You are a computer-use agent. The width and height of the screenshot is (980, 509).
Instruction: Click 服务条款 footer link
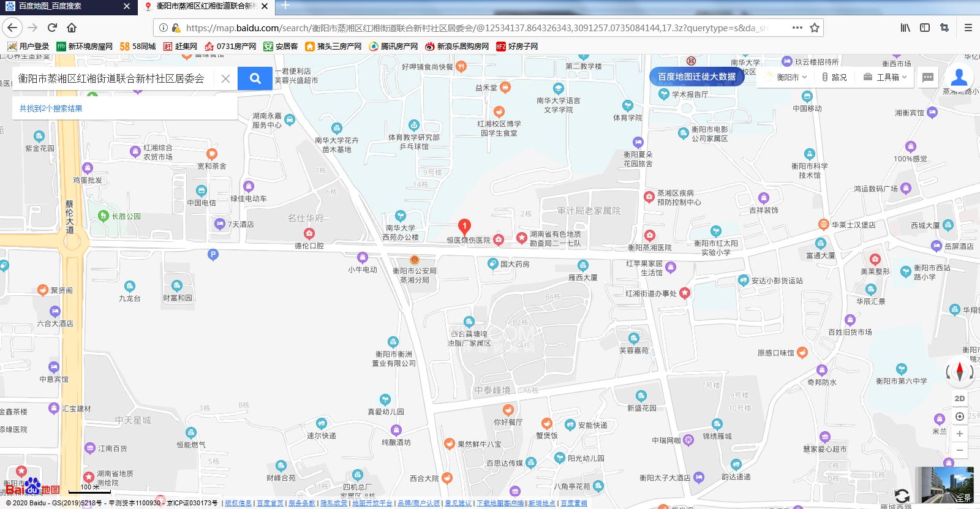tap(302, 503)
